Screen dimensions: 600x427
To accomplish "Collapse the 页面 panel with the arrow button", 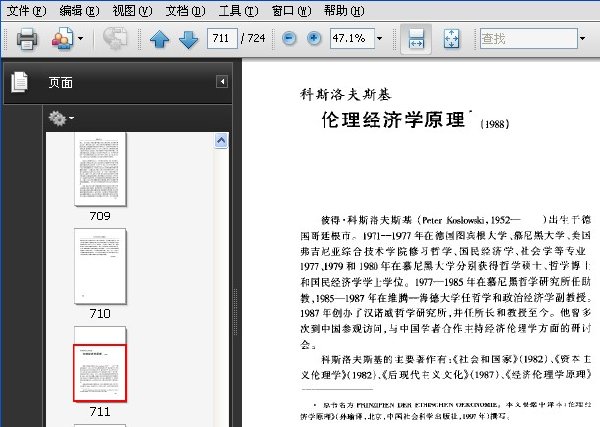I will (x=222, y=81).
